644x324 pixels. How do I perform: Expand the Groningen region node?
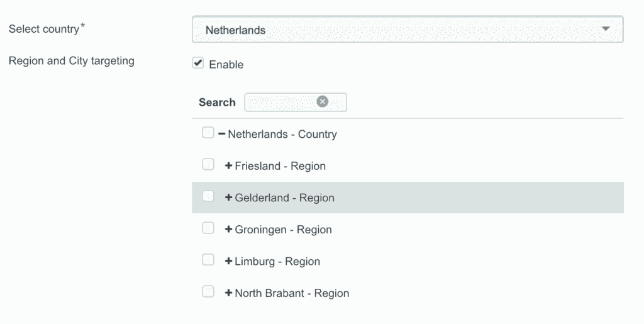coord(228,230)
